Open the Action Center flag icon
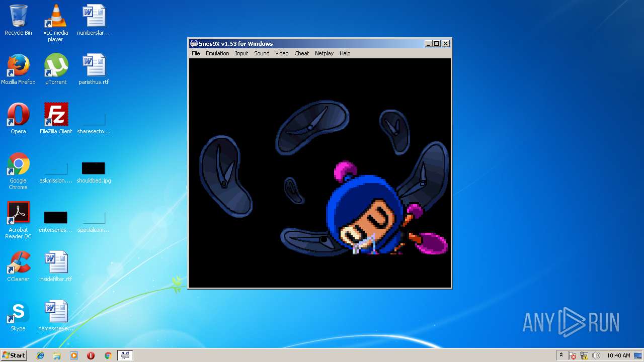The height and width of the screenshot is (362, 644). (572, 355)
